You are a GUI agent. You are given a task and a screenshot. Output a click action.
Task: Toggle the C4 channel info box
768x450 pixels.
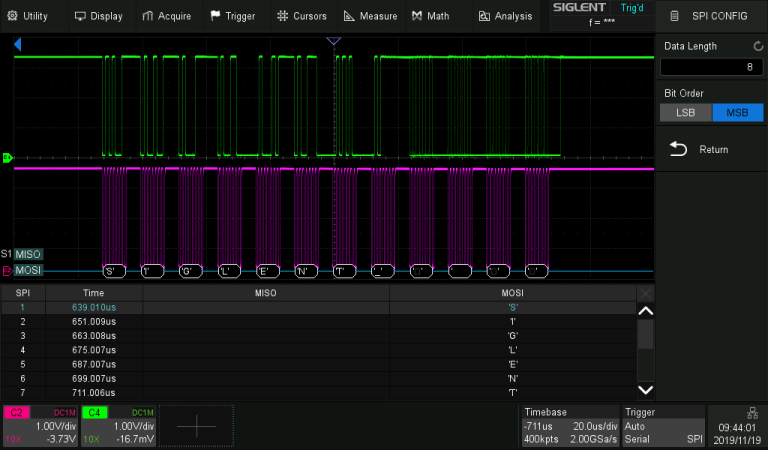tap(118, 426)
